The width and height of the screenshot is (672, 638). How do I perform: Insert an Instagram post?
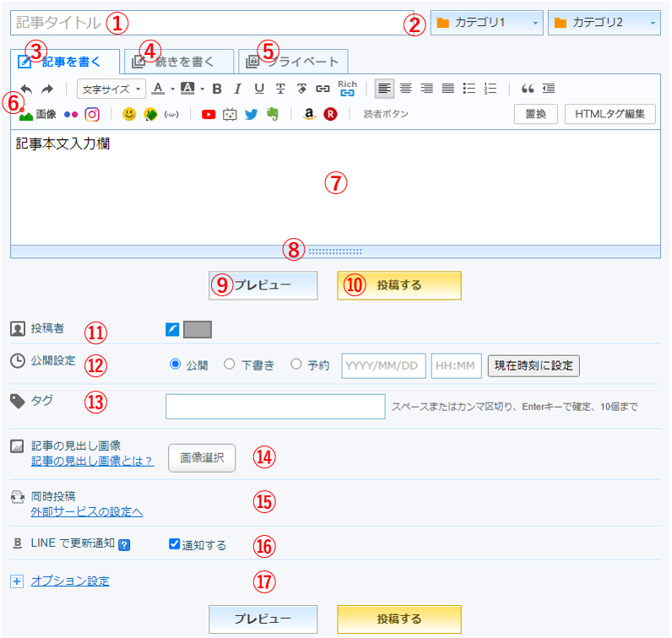point(92,115)
